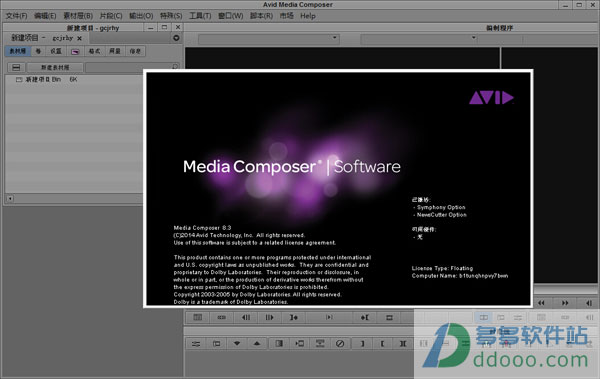Open the record monitor sequence dropdown
This screenshot has height=379, width=600.
coord(419,38)
